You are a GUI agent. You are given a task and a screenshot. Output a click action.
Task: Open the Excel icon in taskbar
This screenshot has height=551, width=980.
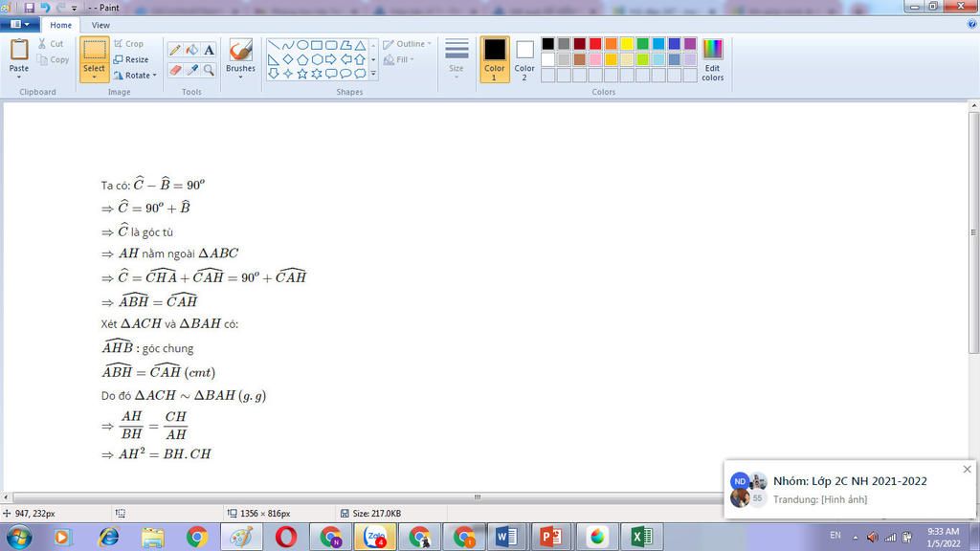[642, 537]
